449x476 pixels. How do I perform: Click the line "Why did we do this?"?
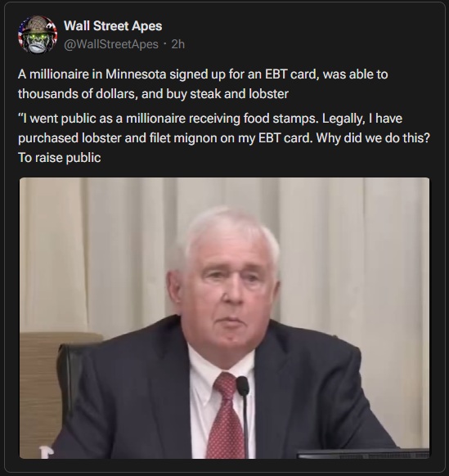click(x=373, y=138)
